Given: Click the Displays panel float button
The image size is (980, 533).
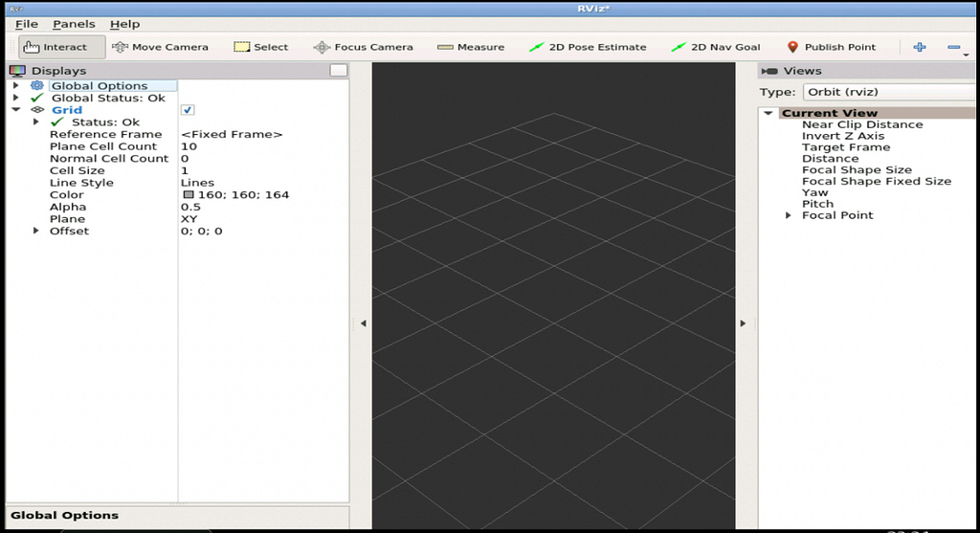Looking at the screenshot, I should (x=338, y=71).
